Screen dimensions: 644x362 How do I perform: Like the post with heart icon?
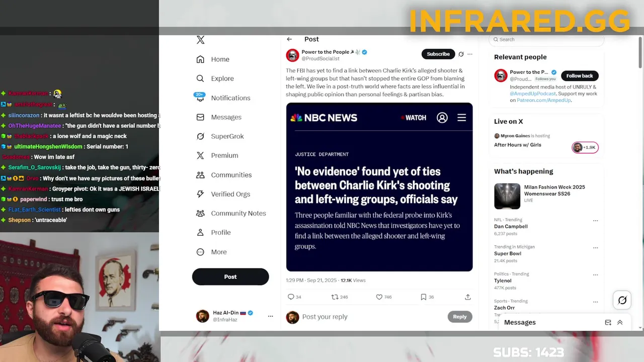(379, 297)
